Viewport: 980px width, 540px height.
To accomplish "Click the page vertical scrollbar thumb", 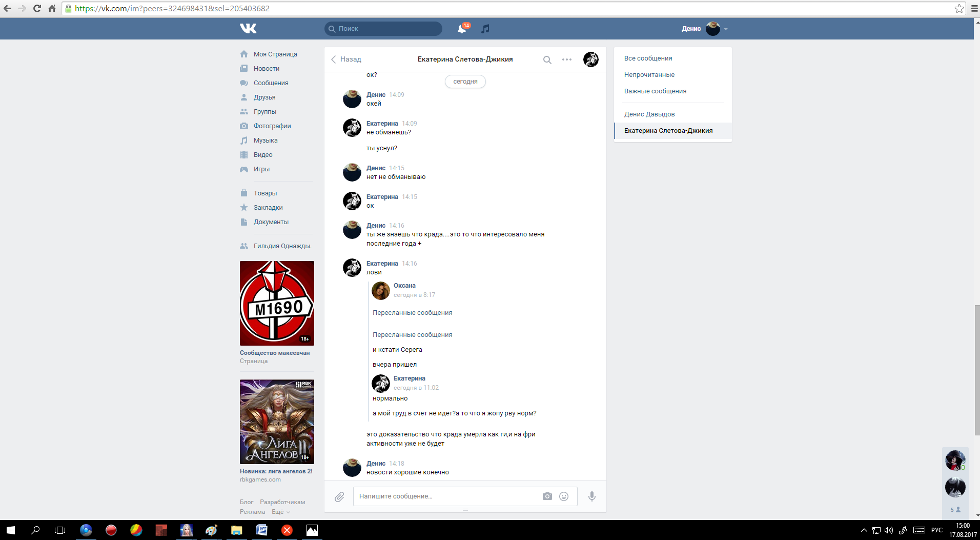I will [977, 370].
